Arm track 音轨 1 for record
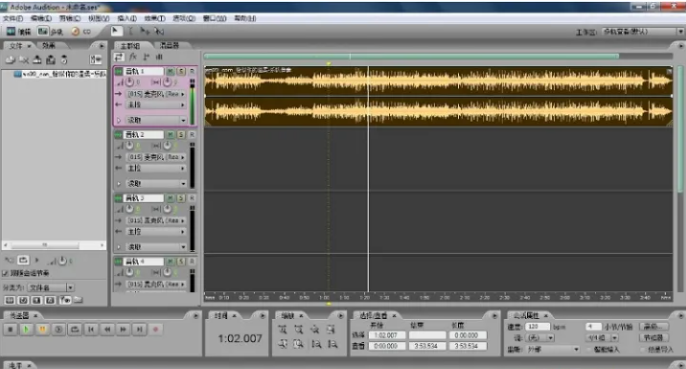686x369 pixels. coord(192,71)
